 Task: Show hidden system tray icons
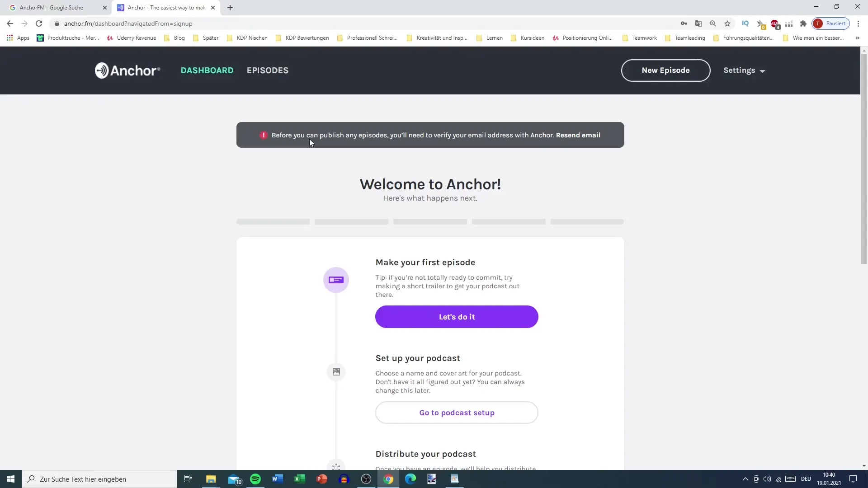click(x=745, y=479)
